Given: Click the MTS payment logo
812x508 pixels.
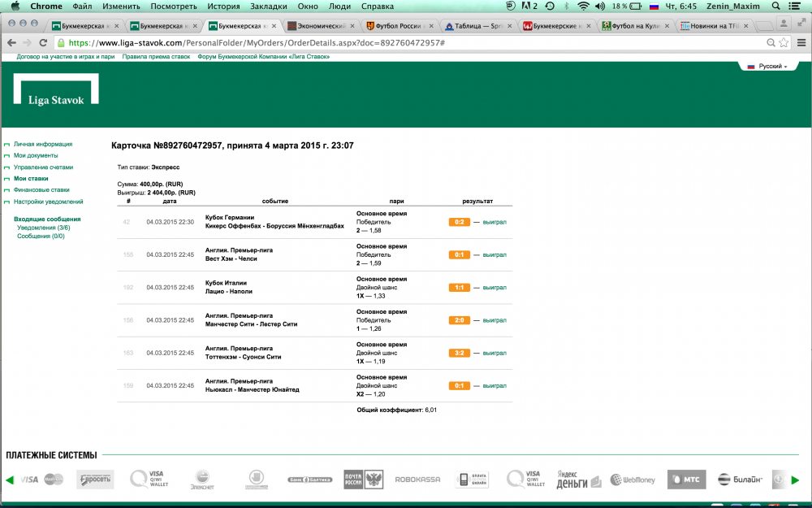Looking at the screenshot, I should [686, 480].
